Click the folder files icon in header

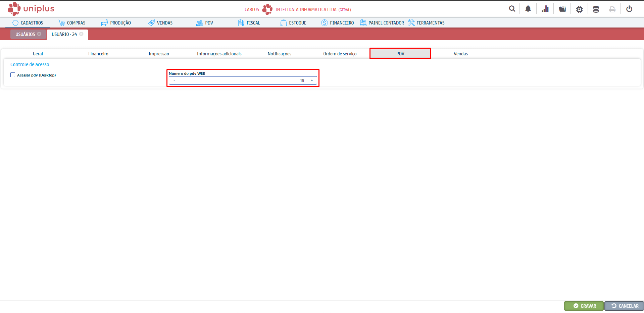[x=562, y=9]
